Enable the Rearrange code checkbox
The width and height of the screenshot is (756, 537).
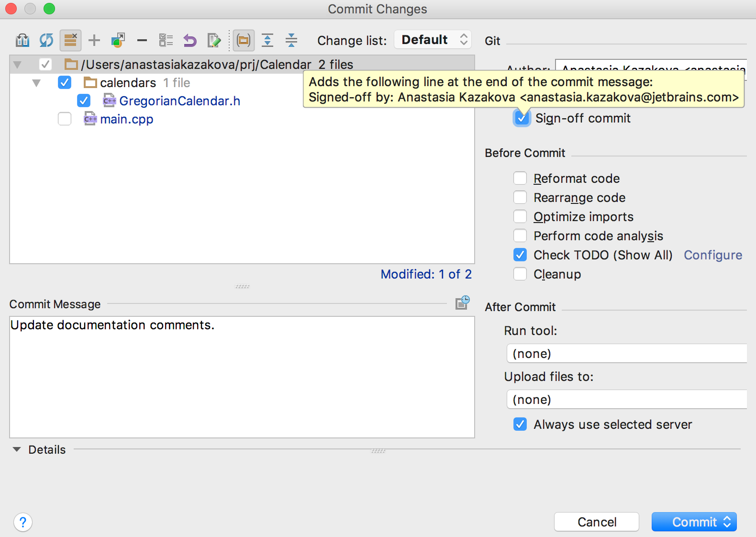520,197
